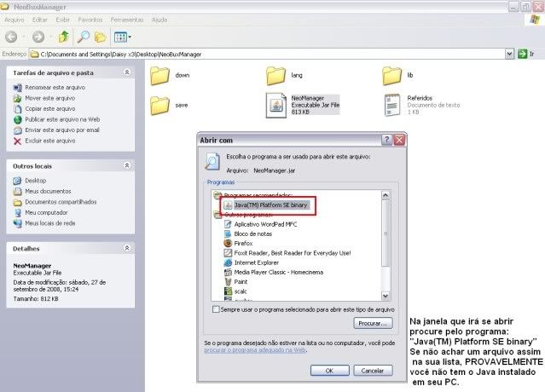Open Meus documentos link
The width and height of the screenshot is (545, 392).
pyautogui.click(x=48, y=191)
